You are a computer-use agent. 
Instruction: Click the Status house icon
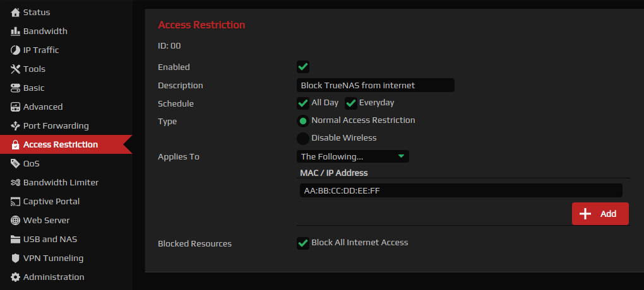point(15,13)
